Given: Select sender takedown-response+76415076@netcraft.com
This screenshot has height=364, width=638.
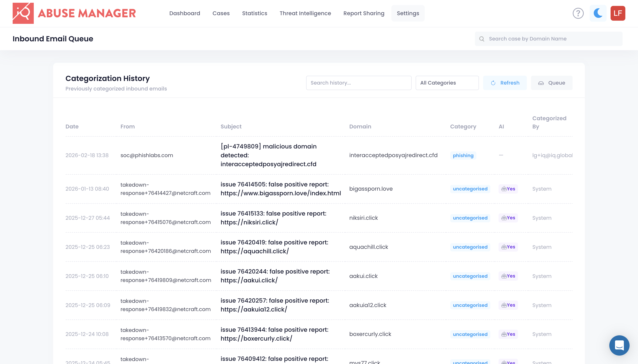Looking at the screenshot, I should pos(166,218).
